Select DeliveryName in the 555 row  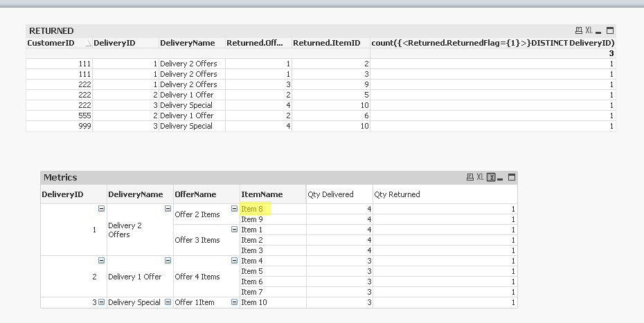193,116
